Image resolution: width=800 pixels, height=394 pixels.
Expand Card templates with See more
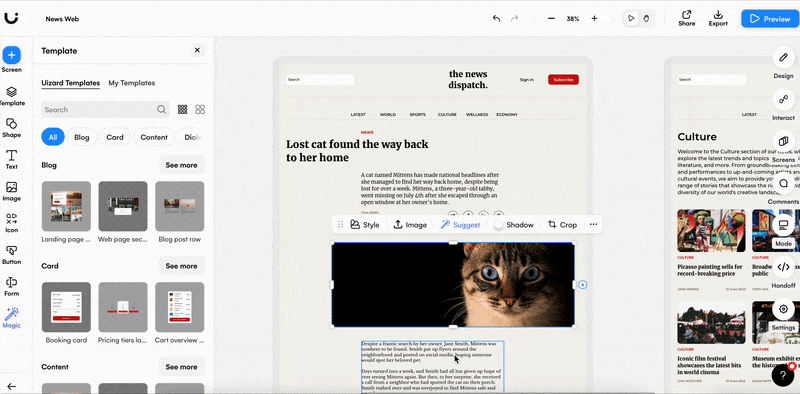pos(181,266)
